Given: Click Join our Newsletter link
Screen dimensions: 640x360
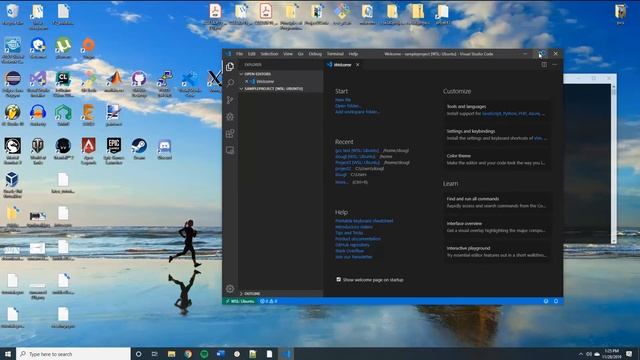Looking at the screenshot, I should pyautogui.click(x=354, y=257).
